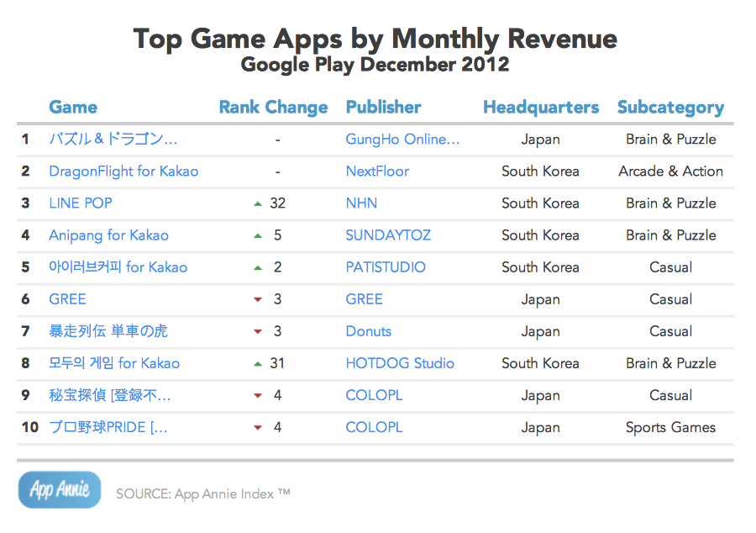Viewport: 756px width, 533px height.
Task: Open the HOTDOG Studio publisher link
Action: point(400,362)
